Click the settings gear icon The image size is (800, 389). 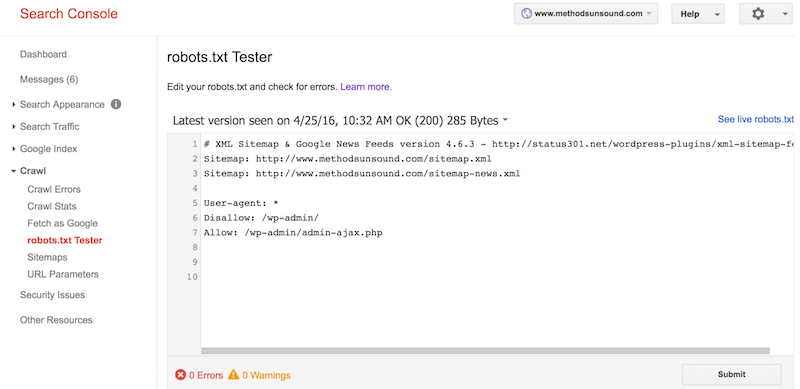point(758,14)
